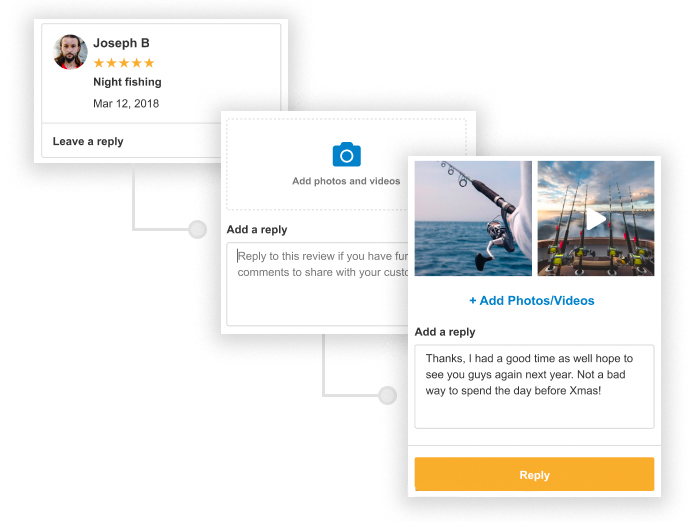
Task: Select the third rating star
Action: pyautogui.click(x=124, y=63)
